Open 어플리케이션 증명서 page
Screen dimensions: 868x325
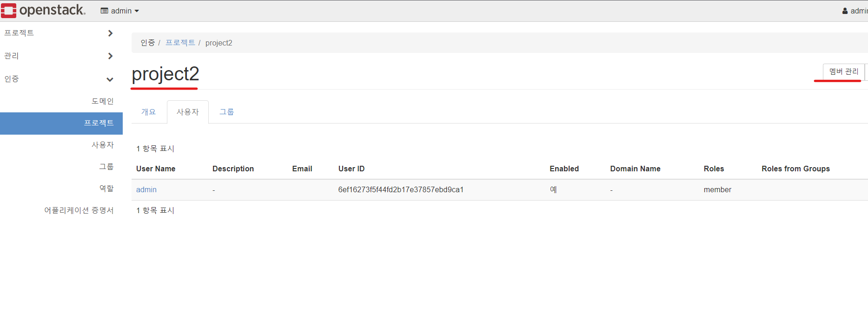pyautogui.click(x=79, y=210)
